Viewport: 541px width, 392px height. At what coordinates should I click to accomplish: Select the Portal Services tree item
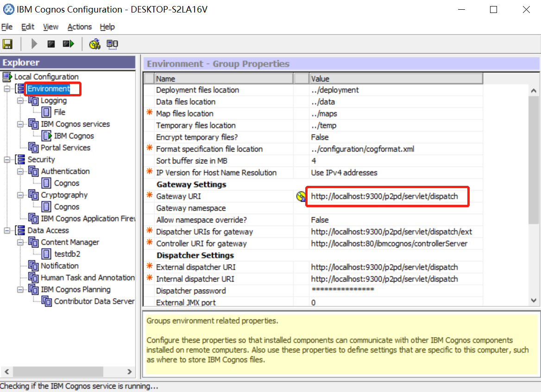click(66, 148)
